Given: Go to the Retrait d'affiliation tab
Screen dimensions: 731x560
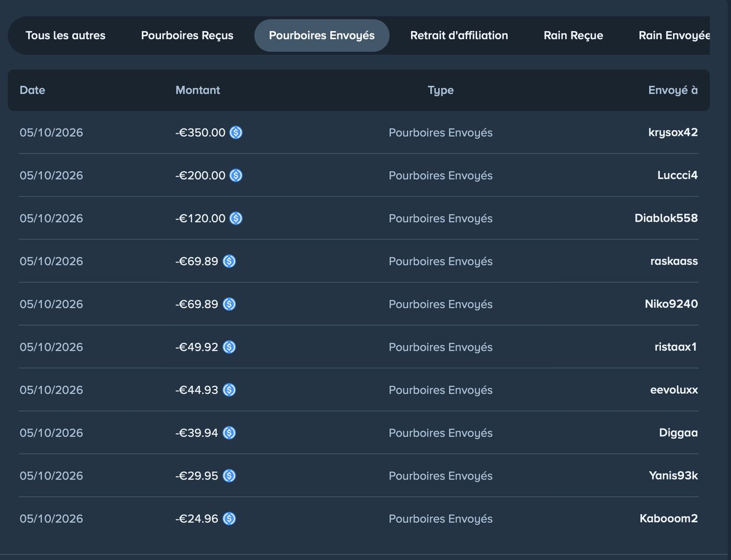Looking at the screenshot, I should pos(459,35).
